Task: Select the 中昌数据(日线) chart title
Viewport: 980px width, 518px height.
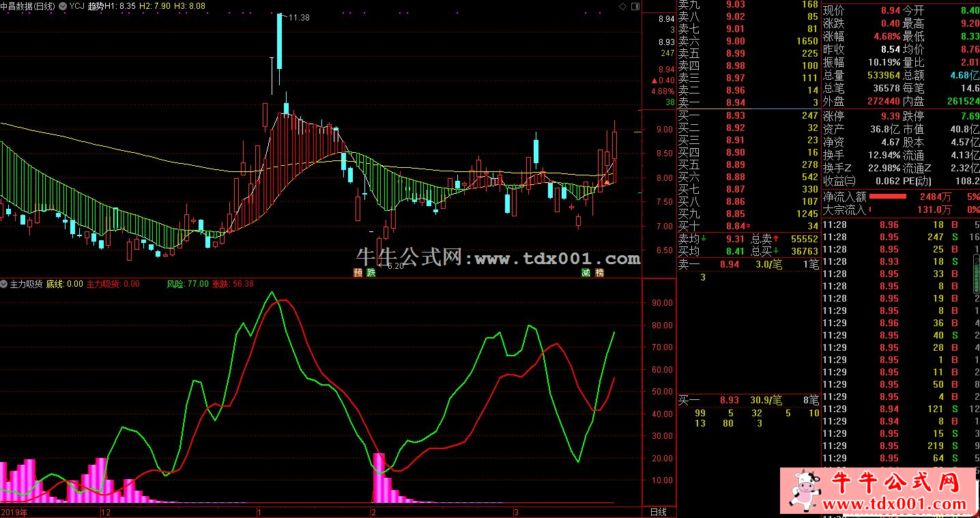Action: (x=29, y=5)
